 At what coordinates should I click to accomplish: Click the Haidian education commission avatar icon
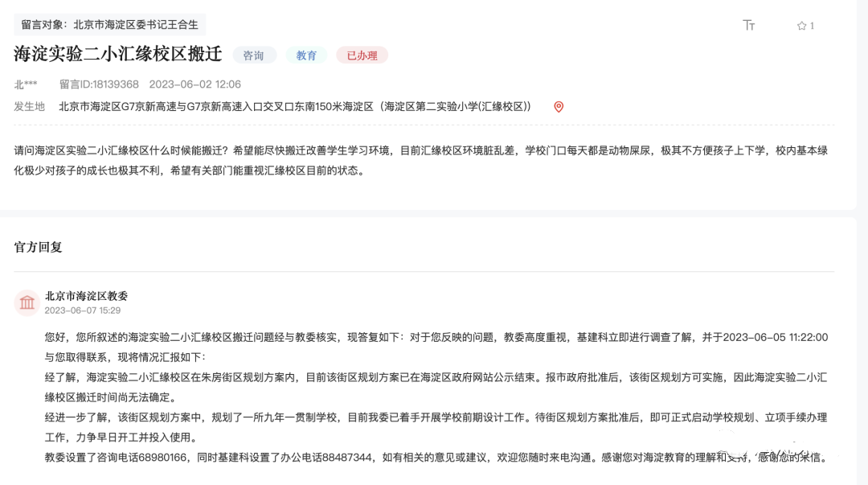tap(27, 302)
